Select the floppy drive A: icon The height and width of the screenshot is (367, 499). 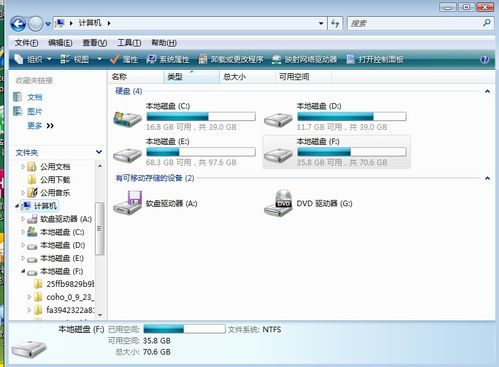(127, 203)
